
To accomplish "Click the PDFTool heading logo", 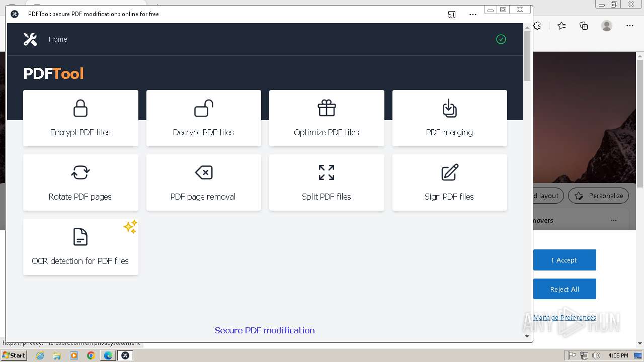I will pyautogui.click(x=53, y=73).
